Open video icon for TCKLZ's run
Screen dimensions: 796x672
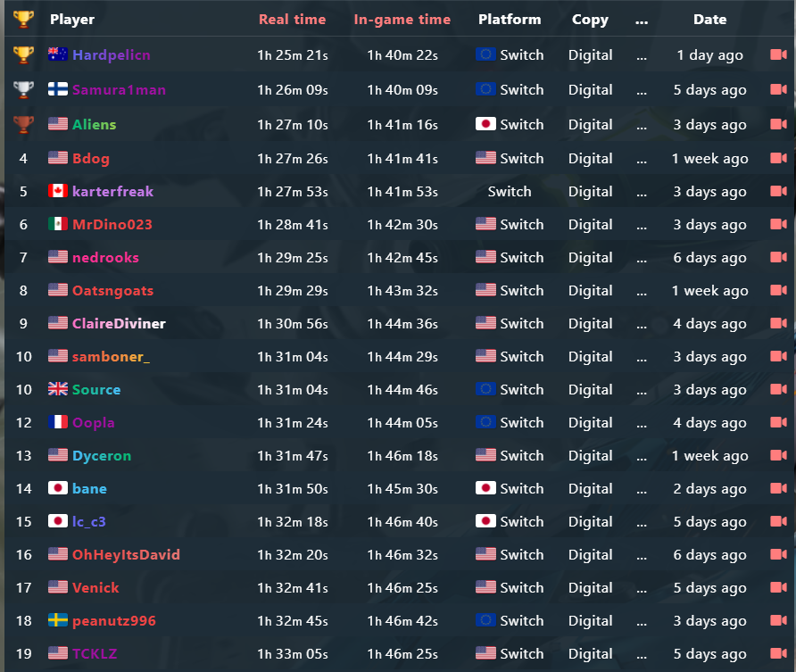pos(778,652)
